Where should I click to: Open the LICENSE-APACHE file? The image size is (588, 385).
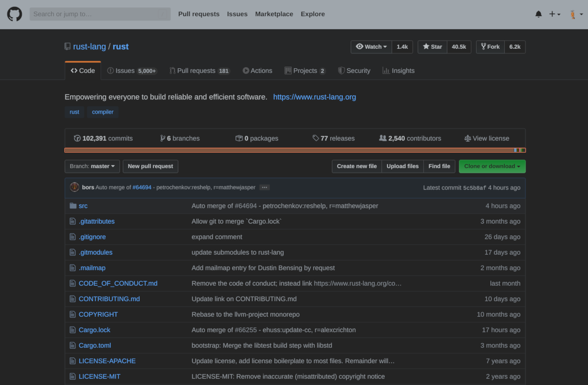[107, 361]
